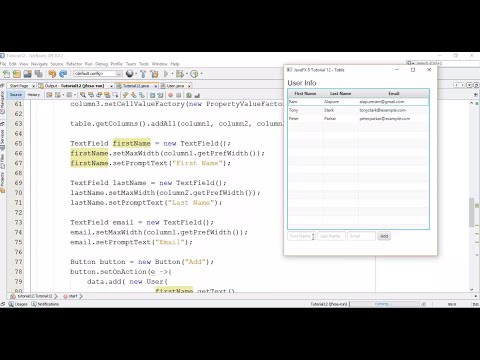The width and height of the screenshot is (480, 360).
Task: Select the Source view button
Action: click(16, 95)
